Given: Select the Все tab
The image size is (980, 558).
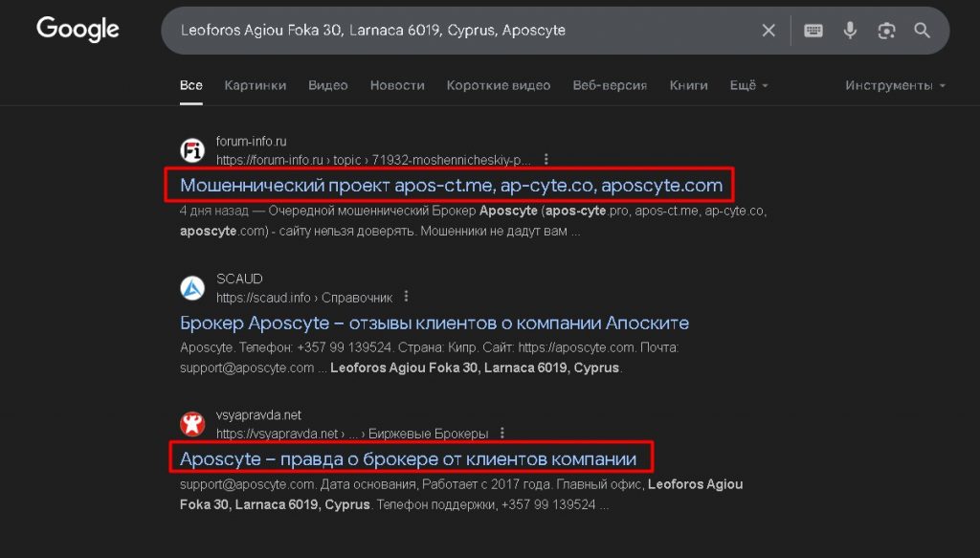Looking at the screenshot, I should (x=191, y=85).
